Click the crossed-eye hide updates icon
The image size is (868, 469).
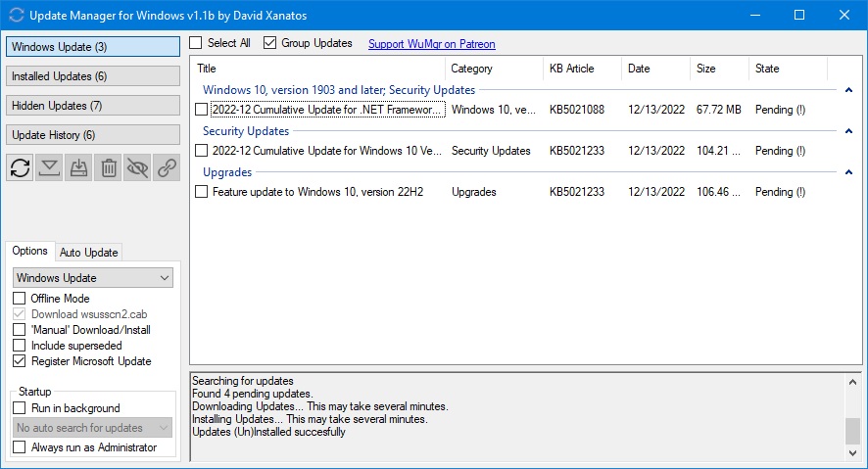137,167
